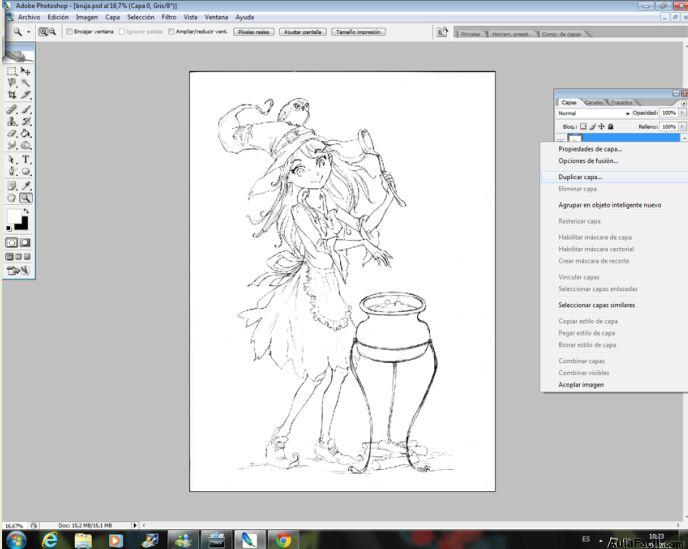Switch to the Canales tab

coord(594,102)
